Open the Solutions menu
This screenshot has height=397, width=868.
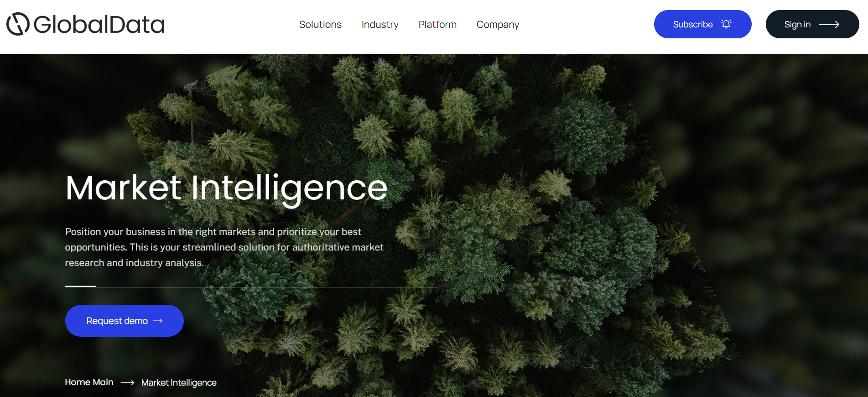(320, 25)
